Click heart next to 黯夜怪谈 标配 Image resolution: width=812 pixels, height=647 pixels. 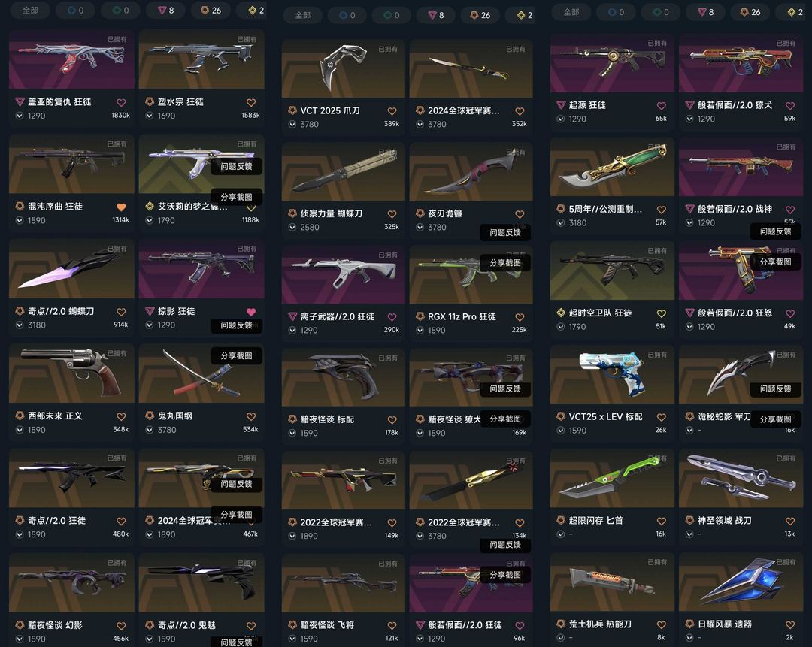[x=392, y=420]
